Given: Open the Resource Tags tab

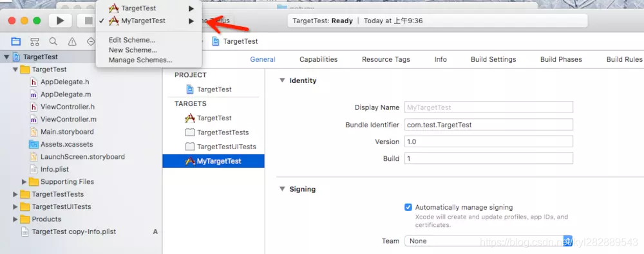Looking at the screenshot, I should point(386,59).
